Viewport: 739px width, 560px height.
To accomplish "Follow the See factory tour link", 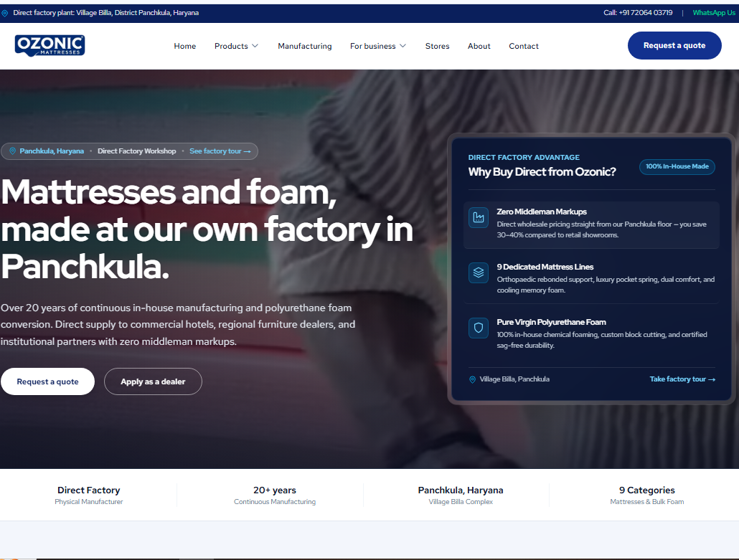I will click(220, 151).
